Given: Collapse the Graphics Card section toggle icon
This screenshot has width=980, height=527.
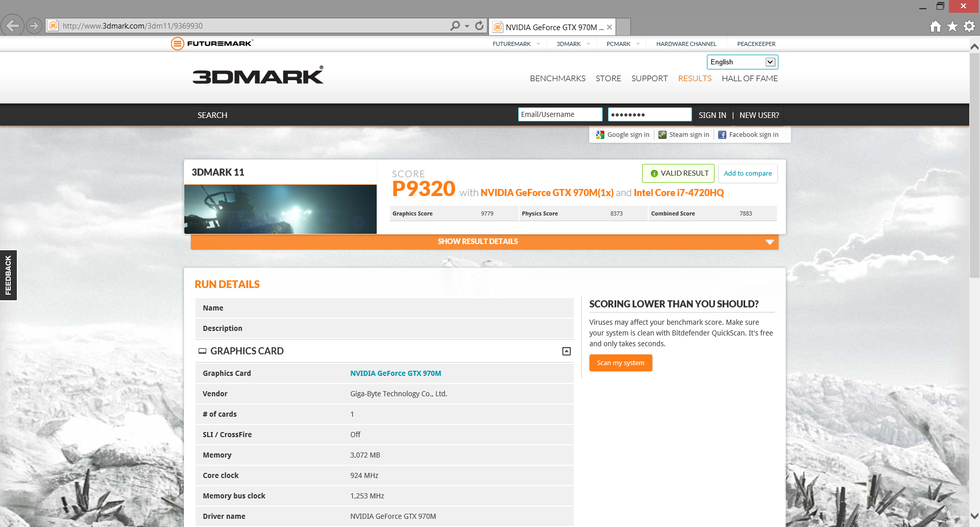Looking at the screenshot, I should tap(567, 351).
